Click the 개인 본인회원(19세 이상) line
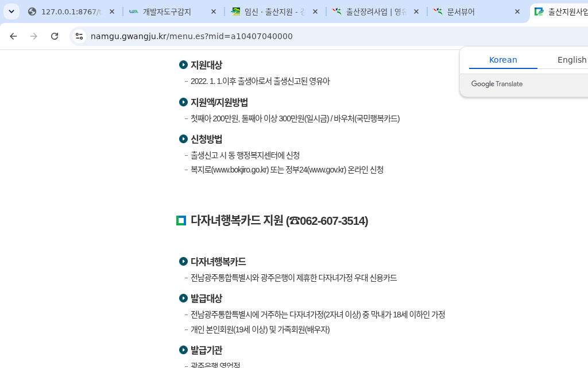 click(x=260, y=329)
